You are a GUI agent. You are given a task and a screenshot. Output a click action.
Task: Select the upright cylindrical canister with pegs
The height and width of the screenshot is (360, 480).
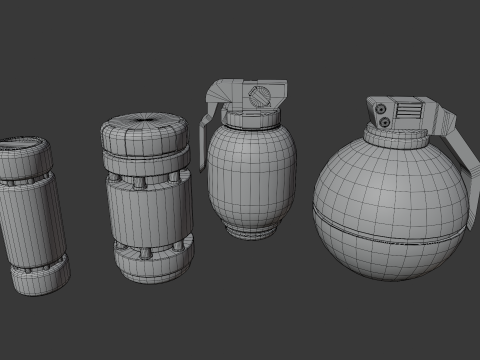click(x=147, y=199)
